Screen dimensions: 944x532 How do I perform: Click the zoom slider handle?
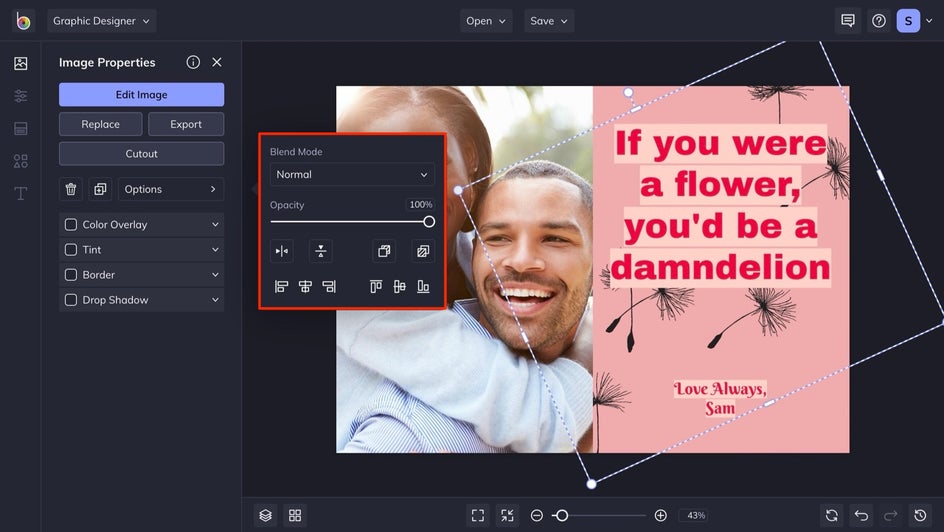[562, 515]
